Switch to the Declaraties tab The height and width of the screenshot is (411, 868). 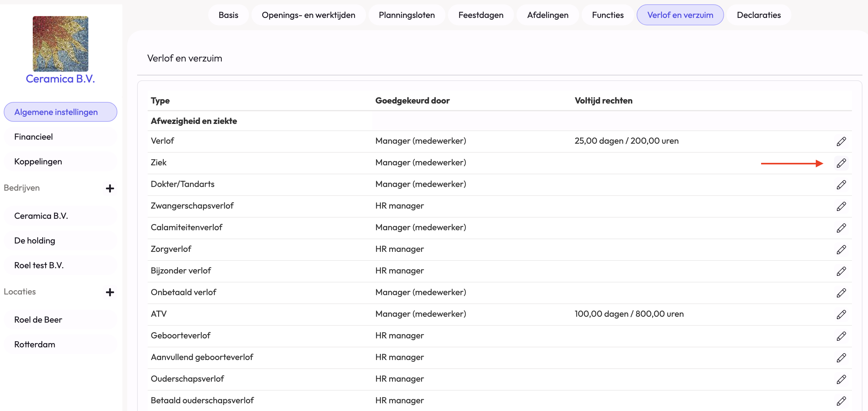pyautogui.click(x=758, y=15)
